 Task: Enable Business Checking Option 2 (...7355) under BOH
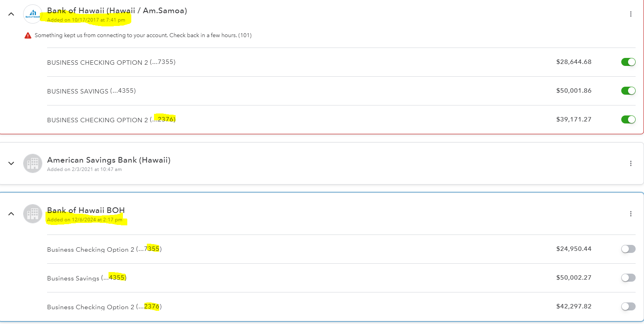tap(628, 249)
